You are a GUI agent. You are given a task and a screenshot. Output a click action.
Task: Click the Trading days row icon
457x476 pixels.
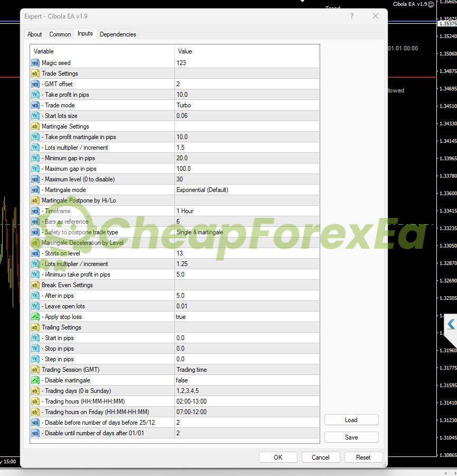(x=35, y=391)
